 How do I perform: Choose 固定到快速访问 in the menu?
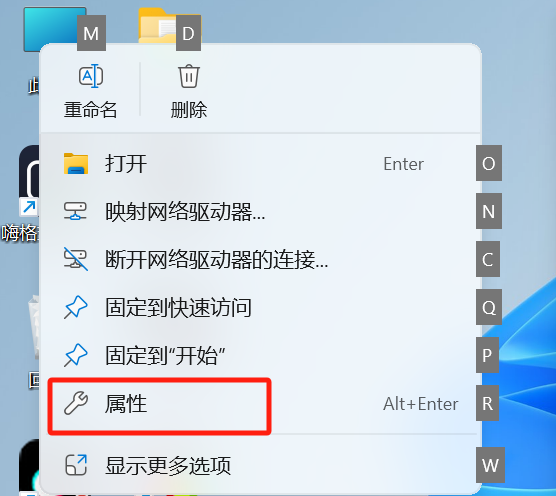pyautogui.click(x=260, y=307)
